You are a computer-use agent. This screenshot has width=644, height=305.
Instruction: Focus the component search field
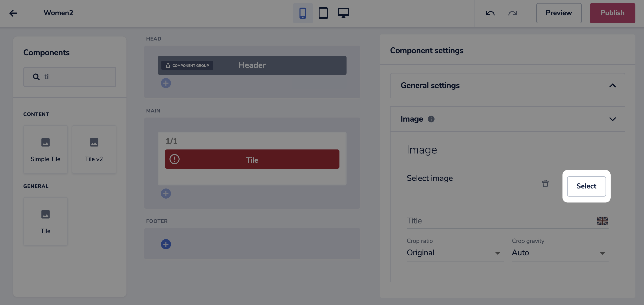[70, 77]
